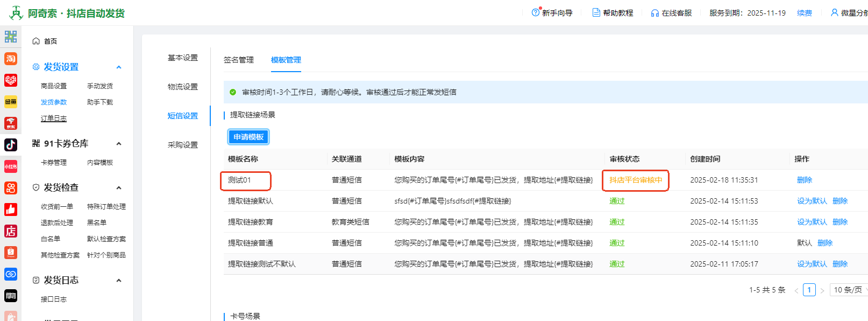Open 基本设置 in the settings menu
The height and width of the screenshot is (321, 868).
coord(183,58)
